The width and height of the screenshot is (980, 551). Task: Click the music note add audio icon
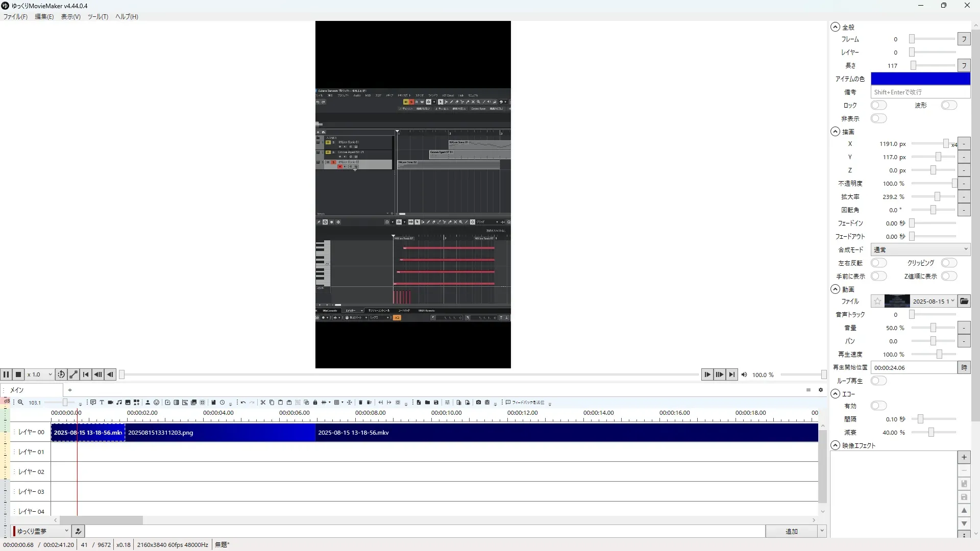coord(119,403)
